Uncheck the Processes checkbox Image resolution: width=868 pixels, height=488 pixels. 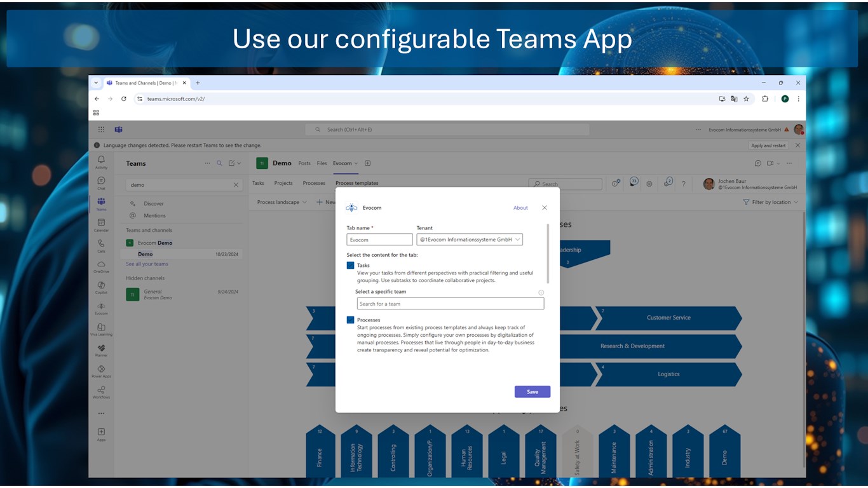[x=350, y=320]
